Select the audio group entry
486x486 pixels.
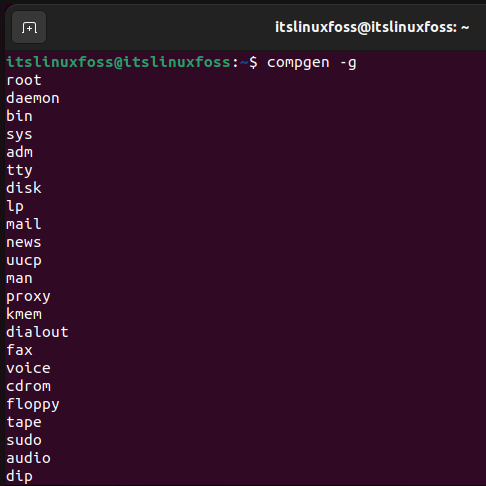tap(28, 458)
